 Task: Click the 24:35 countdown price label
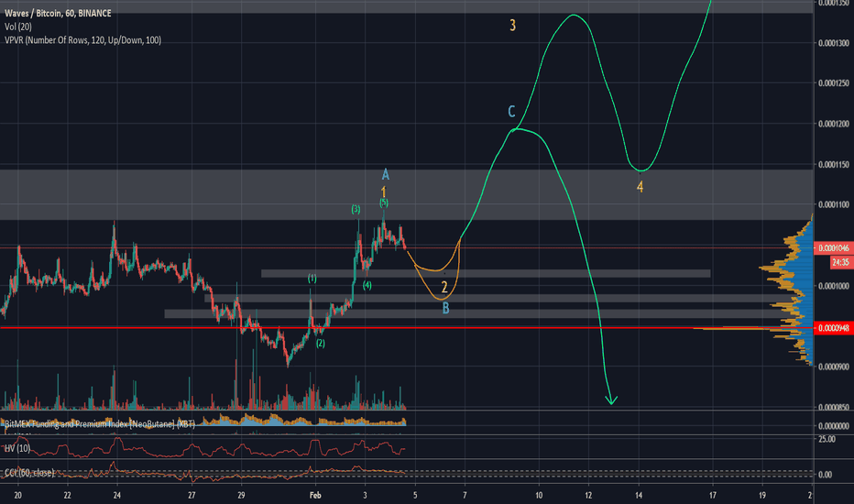[x=841, y=263]
